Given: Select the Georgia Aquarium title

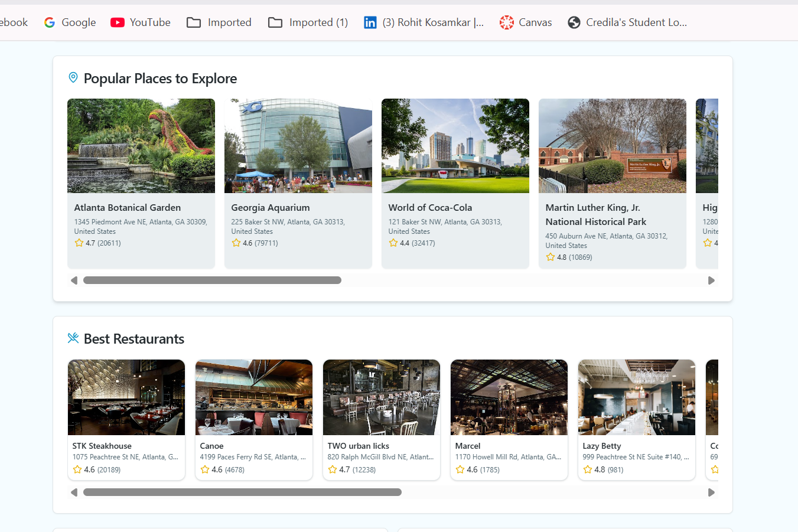Looking at the screenshot, I should pyautogui.click(x=271, y=208).
